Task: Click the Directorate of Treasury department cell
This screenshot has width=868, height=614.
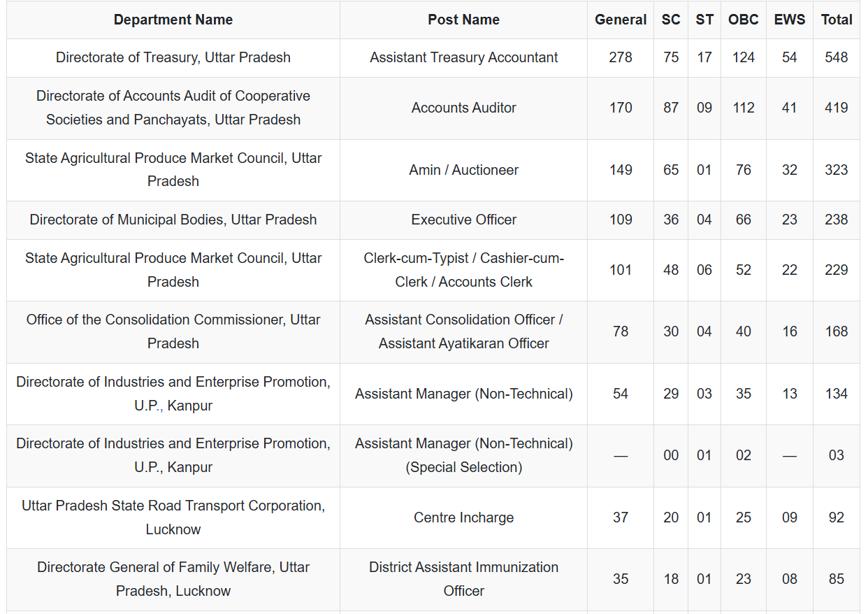Action: click(x=173, y=57)
